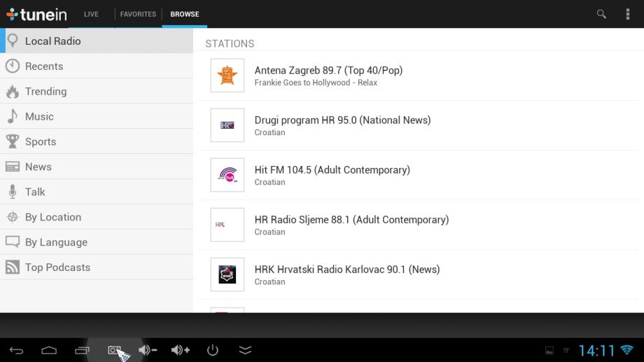Click the Wi-Fi signal icon
This screenshot has height=362, width=644.
tap(627, 349)
